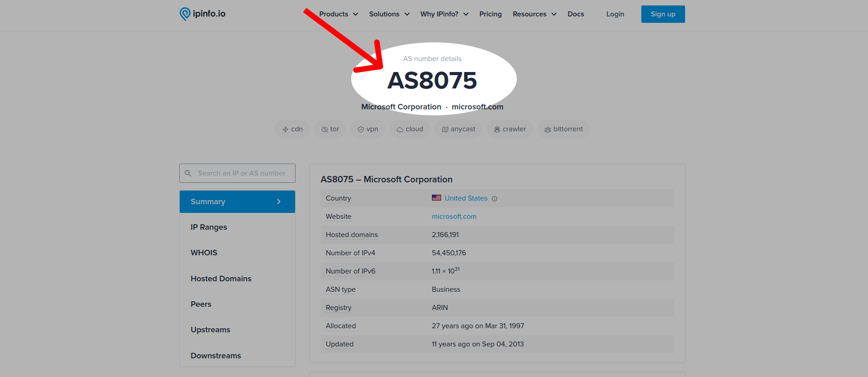Open the Pricing page
The height and width of the screenshot is (377, 868).
coord(490,14)
